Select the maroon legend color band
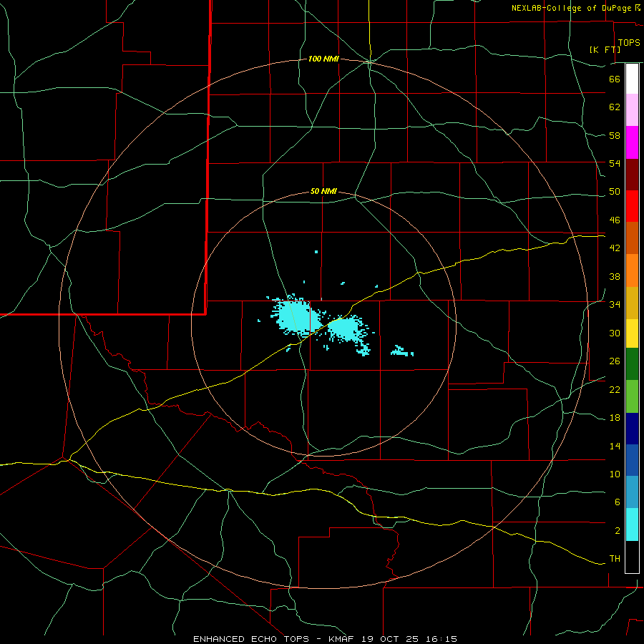Image resolution: width=644 pixels, height=644 pixels. tap(632, 175)
